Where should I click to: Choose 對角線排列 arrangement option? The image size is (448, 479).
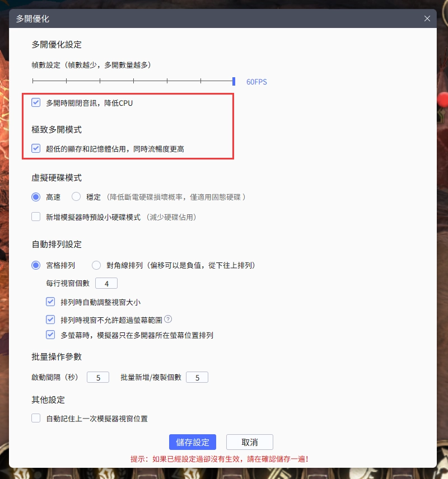[x=96, y=265]
